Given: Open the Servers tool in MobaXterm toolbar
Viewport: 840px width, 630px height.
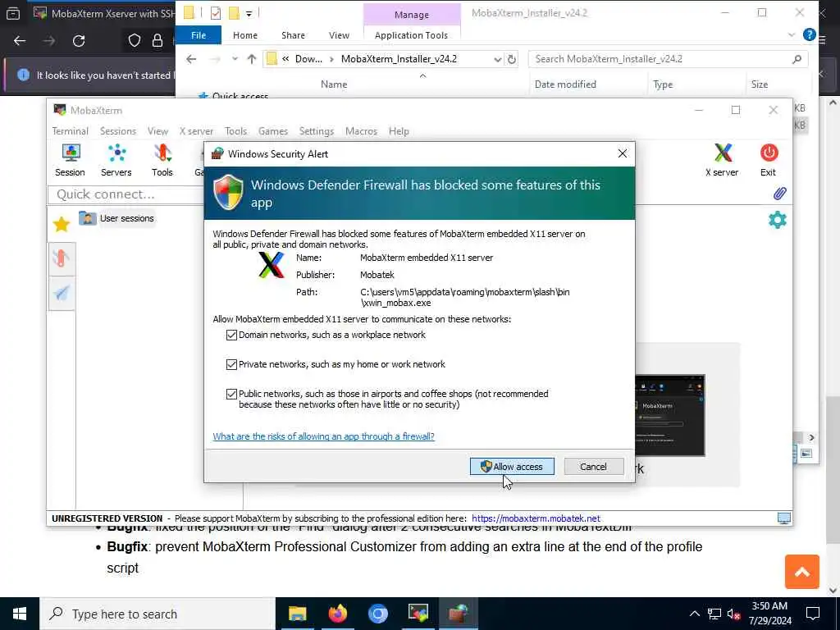Looking at the screenshot, I should (x=116, y=160).
